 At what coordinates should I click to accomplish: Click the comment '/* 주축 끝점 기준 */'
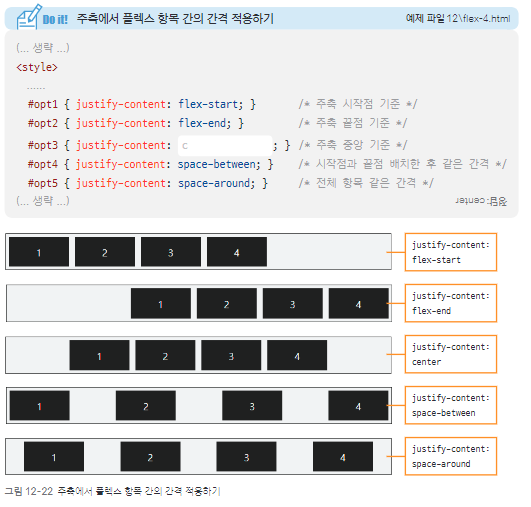tap(353, 123)
